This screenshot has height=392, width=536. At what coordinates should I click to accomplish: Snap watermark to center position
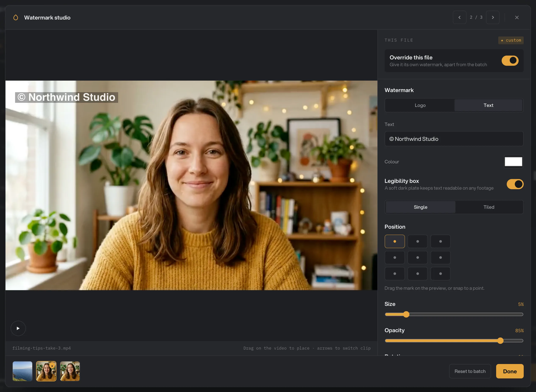point(417,258)
